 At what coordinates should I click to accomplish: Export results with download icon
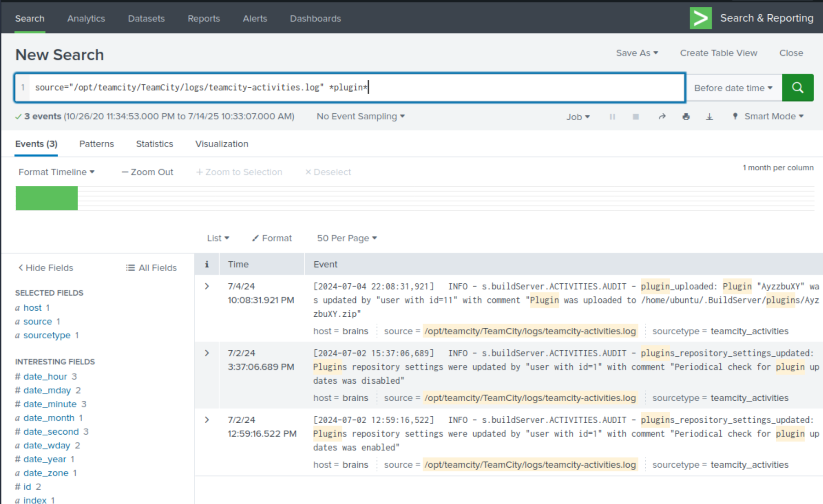[710, 117]
